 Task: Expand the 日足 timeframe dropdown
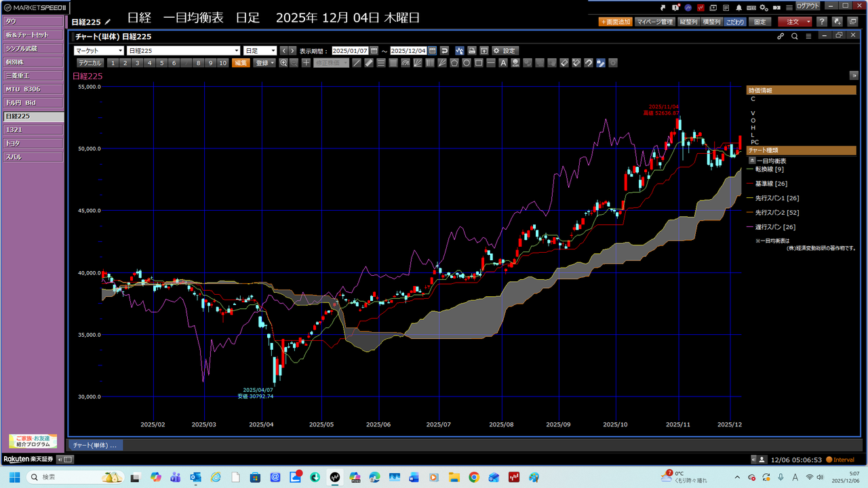click(260, 51)
